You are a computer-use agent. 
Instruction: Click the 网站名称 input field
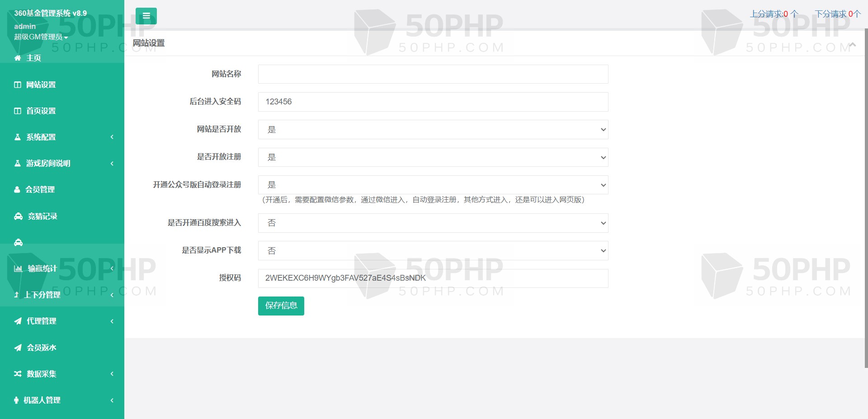coord(433,74)
